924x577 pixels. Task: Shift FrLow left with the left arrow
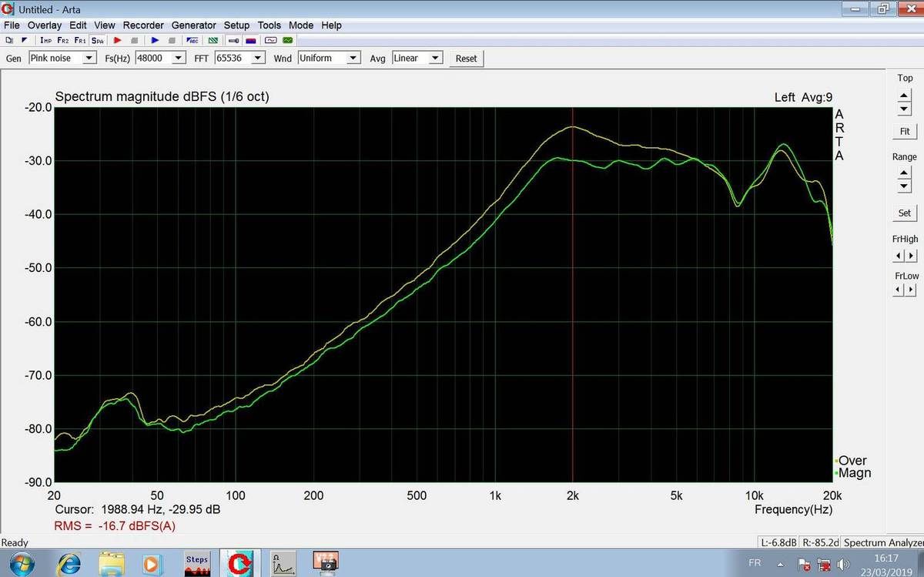(899, 290)
